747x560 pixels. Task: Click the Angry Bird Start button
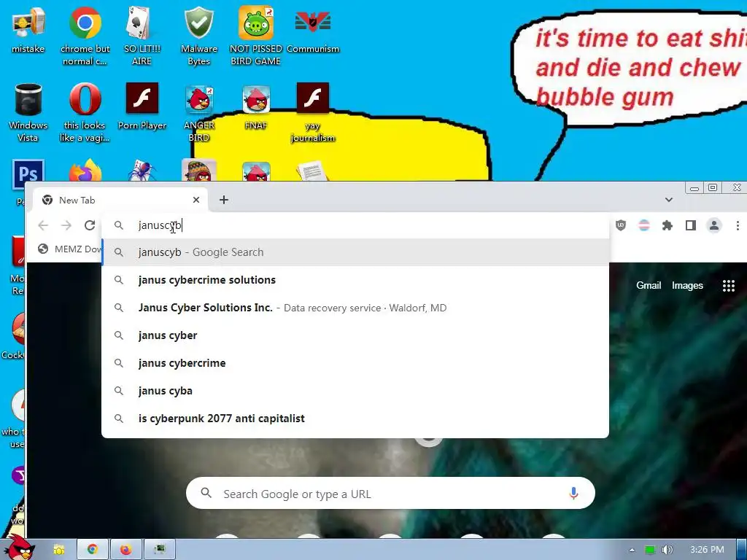click(x=20, y=548)
